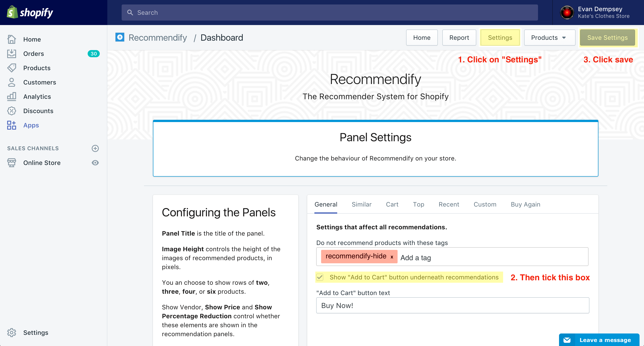
Task: Click the highlighted Settings button
Action: [x=500, y=38]
